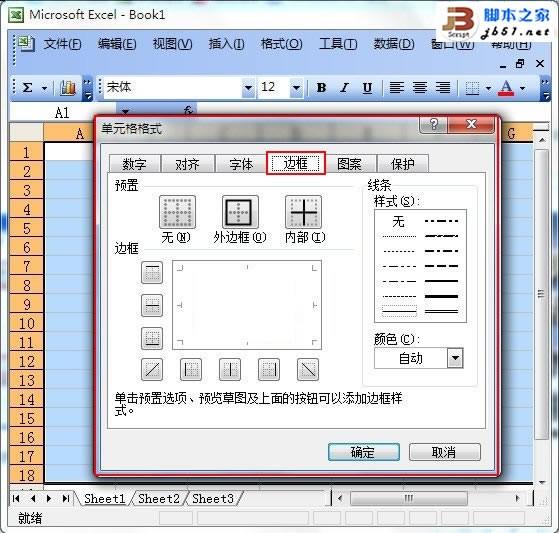Select the Sheet2 worksheet tab
This screenshot has width=559, height=533.
coord(159,498)
